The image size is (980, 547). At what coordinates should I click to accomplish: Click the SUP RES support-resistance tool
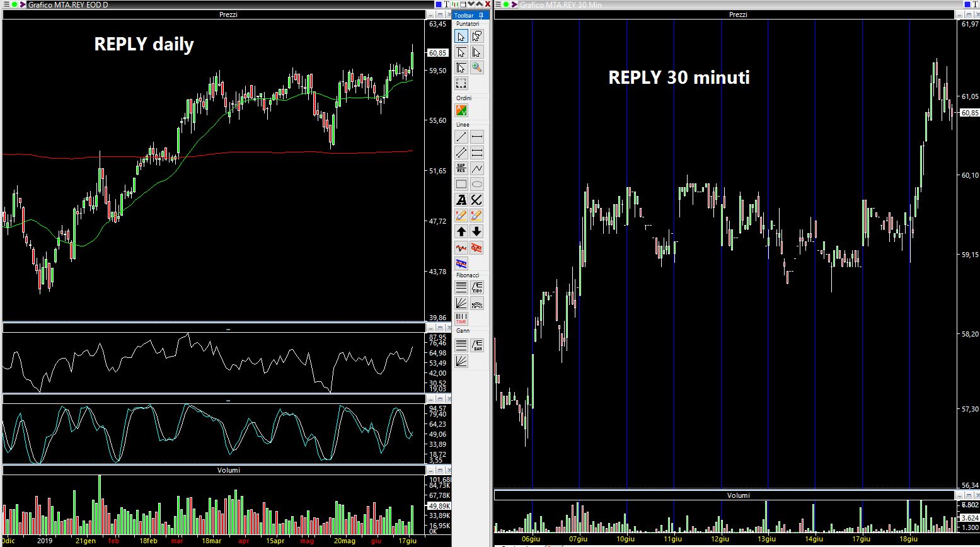[461, 168]
